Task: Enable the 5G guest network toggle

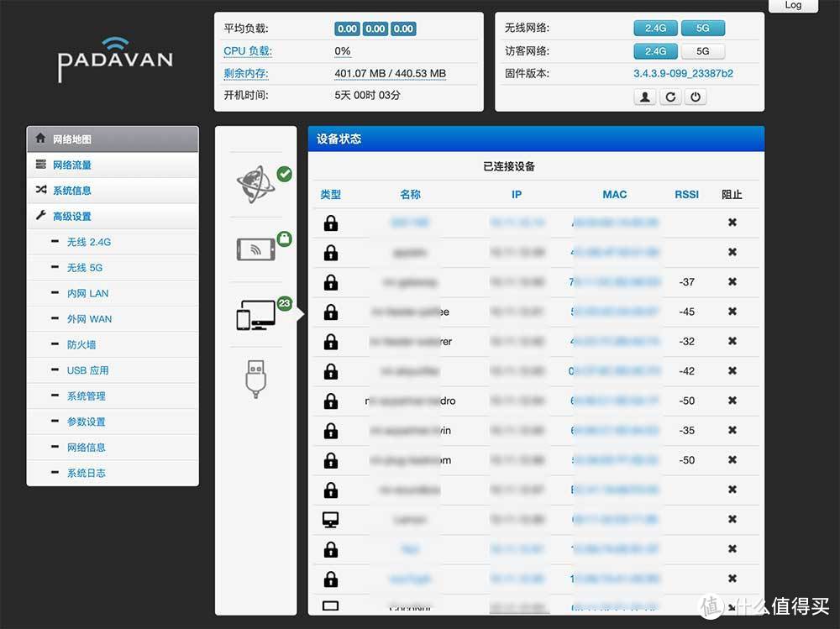Action: [702, 51]
